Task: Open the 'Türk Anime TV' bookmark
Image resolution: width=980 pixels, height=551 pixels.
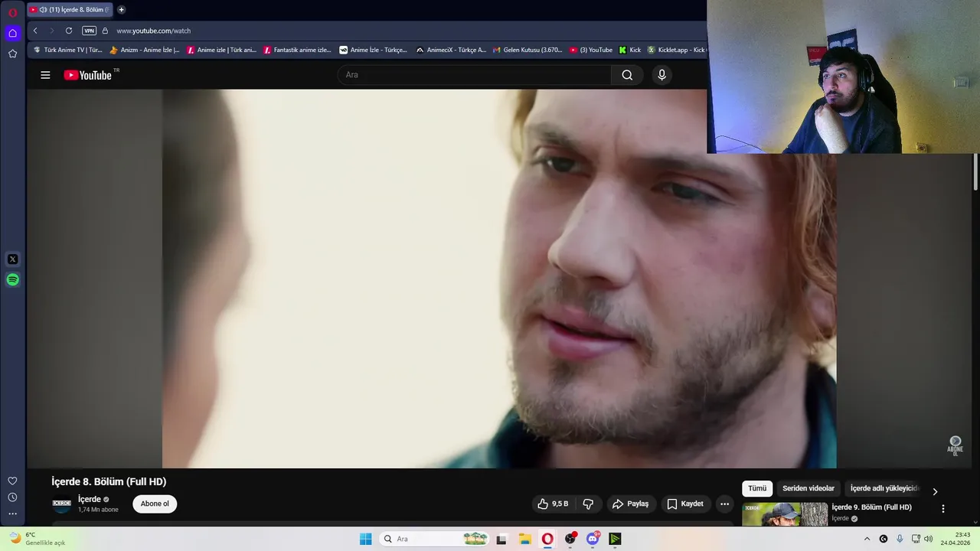Action: click(x=67, y=50)
